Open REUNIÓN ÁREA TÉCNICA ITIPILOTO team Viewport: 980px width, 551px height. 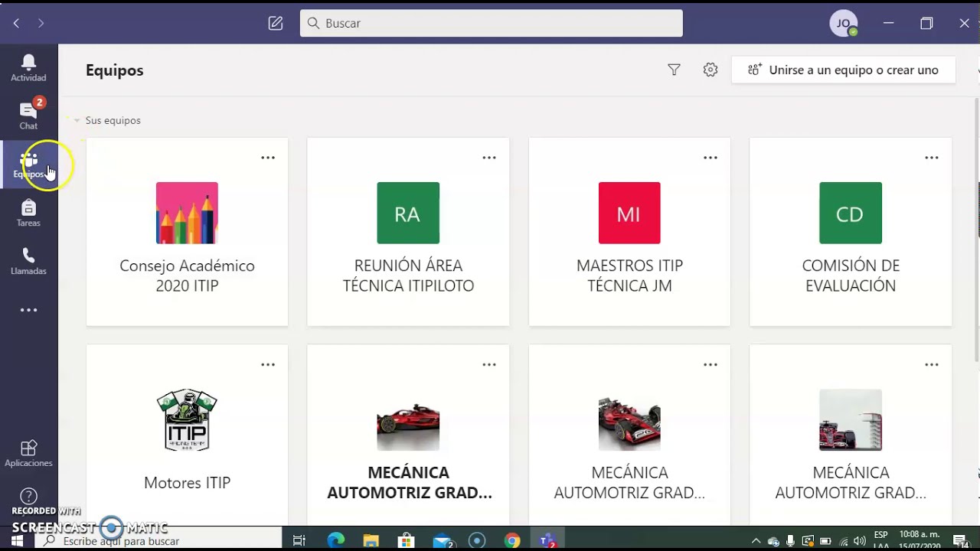click(408, 232)
